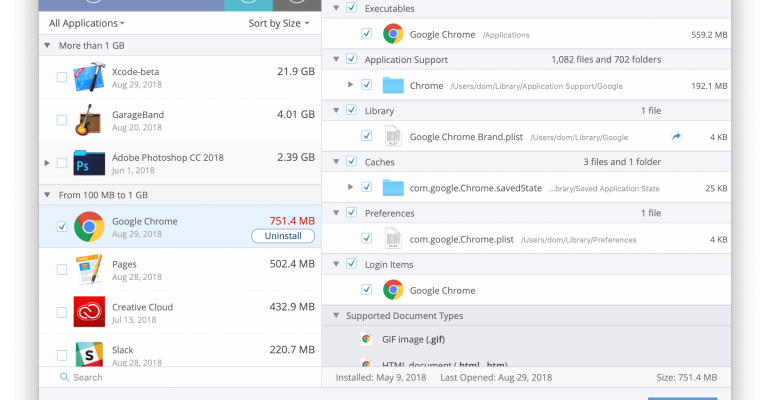The image size is (770, 400).
Task: Click the Creative Cloud app icon
Action: click(89, 312)
